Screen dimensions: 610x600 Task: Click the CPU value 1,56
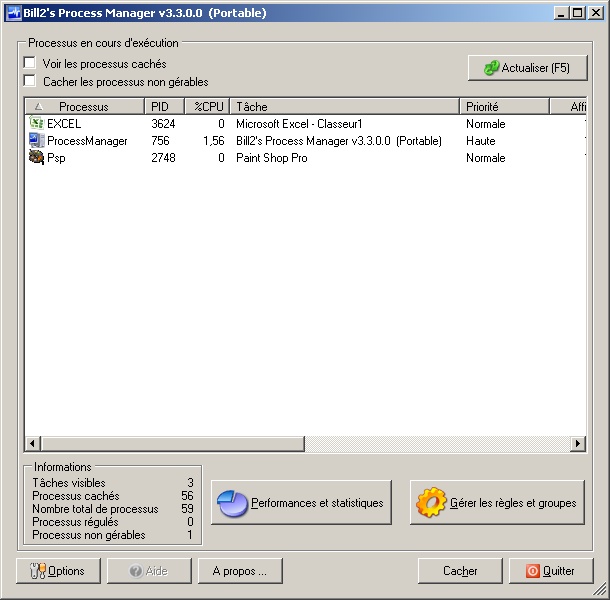[x=214, y=141]
